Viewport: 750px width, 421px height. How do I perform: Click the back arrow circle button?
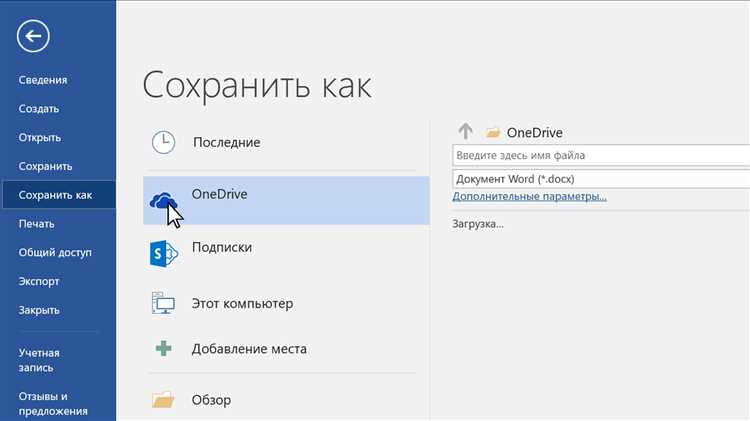33,36
